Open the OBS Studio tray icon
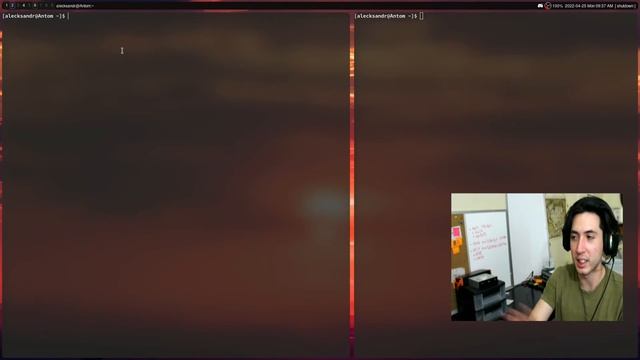Screen dimensions: 640x360 click(x=548, y=6)
